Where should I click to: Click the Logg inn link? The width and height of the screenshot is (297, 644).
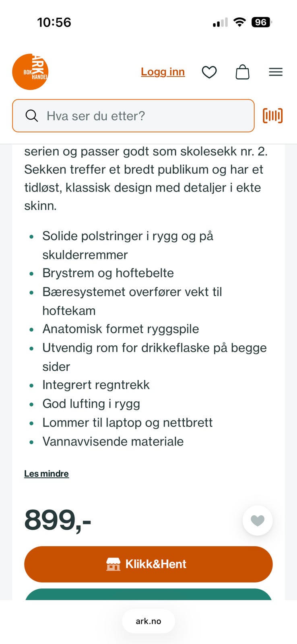163,71
